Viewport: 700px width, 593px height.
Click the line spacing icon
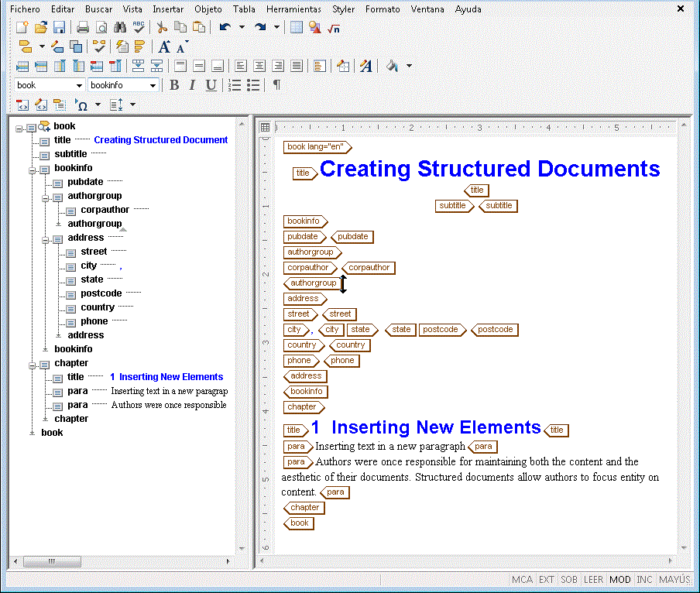coord(116,105)
